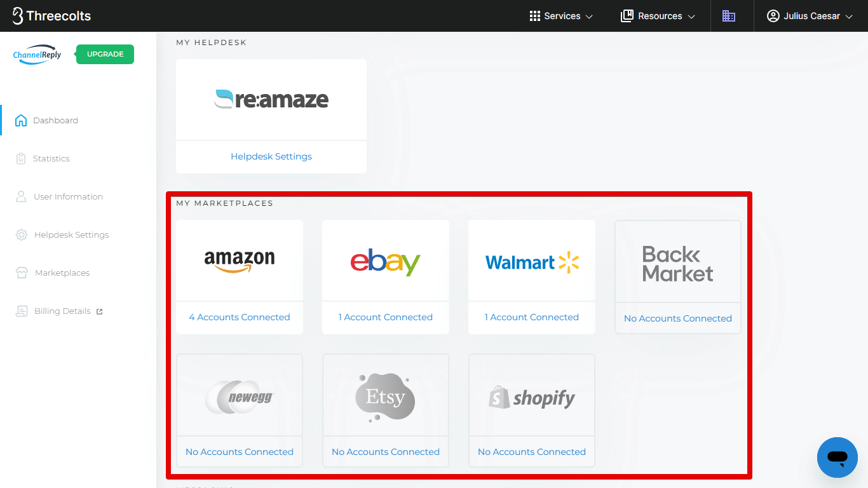Click the user avatar icon
The height and width of the screenshot is (488, 868).
tap(773, 16)
